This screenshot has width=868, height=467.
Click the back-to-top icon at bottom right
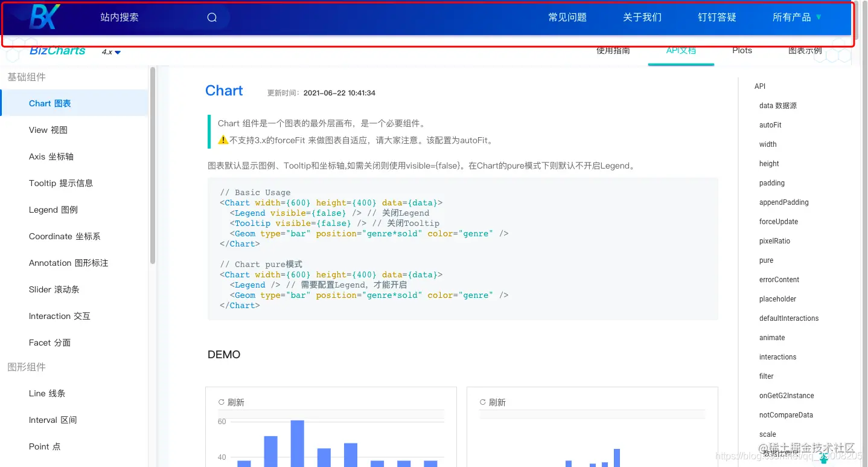823,458
